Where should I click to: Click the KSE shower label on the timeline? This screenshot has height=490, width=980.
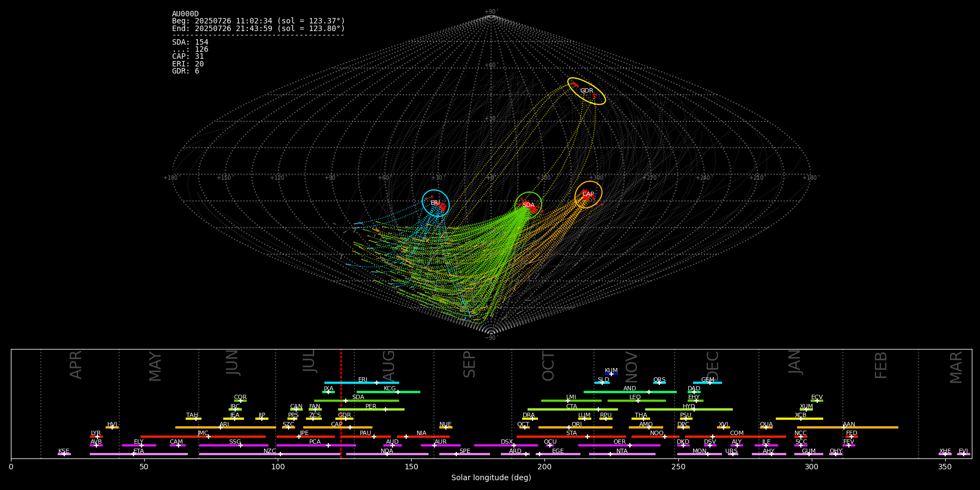[64, 451]
